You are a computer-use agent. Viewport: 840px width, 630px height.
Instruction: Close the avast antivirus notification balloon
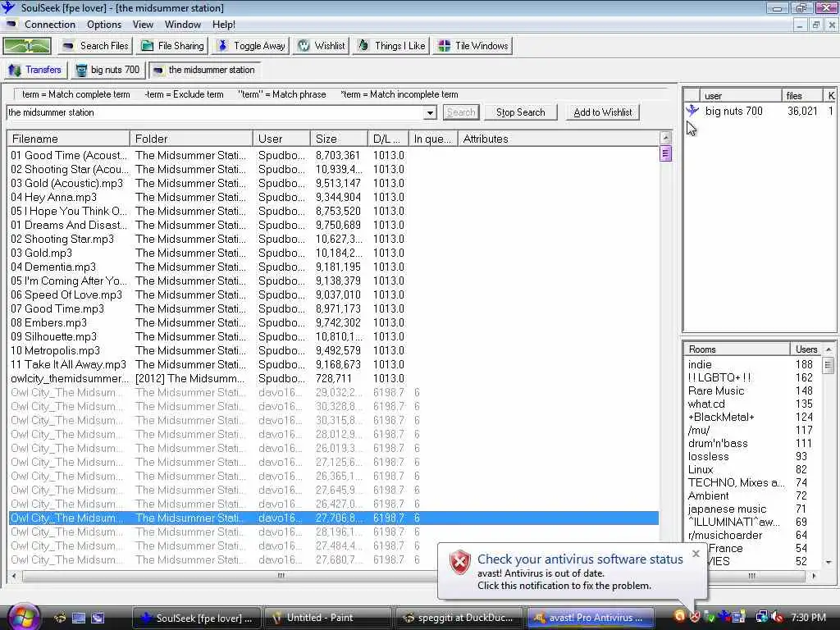pos(696,554)
